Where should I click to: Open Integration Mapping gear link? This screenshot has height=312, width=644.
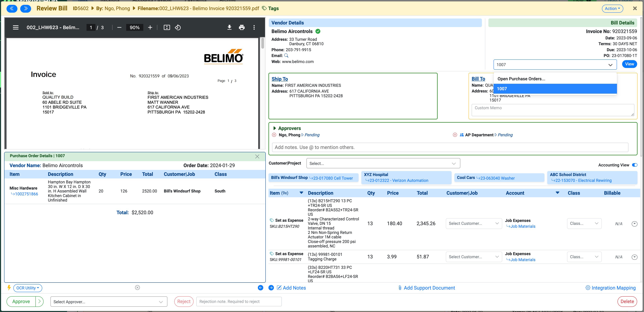610,288
